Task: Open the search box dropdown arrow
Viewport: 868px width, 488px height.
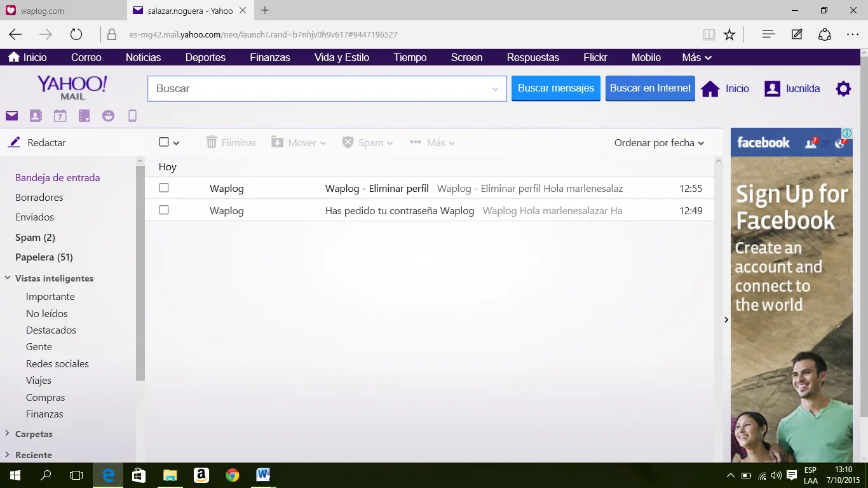Action: click(x=496, y=89)
